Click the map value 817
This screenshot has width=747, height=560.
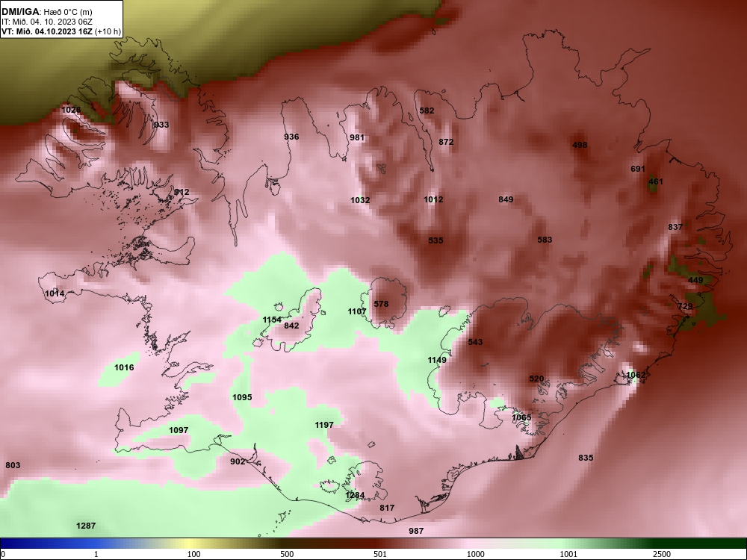pyautogui.click(x=387, y=508)
